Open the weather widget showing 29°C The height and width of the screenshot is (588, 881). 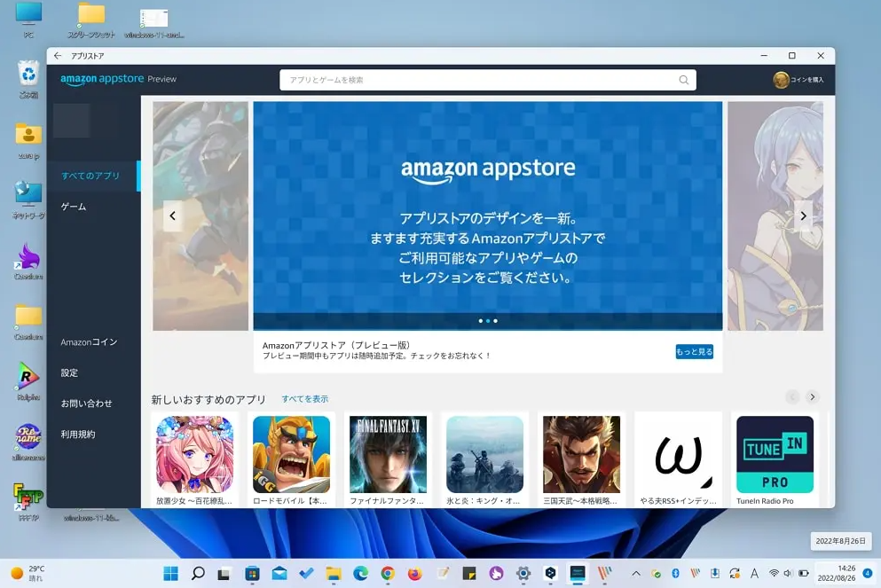28,574
